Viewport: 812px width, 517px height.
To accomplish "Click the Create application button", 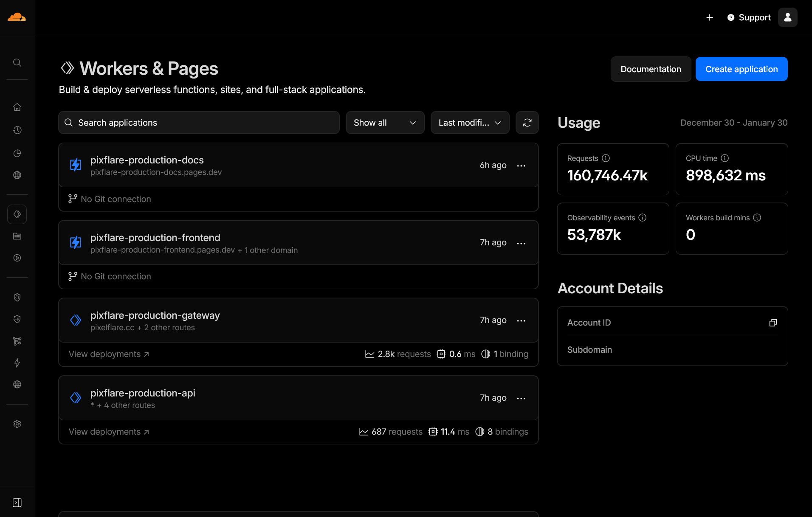I will (x=741, y=69).
